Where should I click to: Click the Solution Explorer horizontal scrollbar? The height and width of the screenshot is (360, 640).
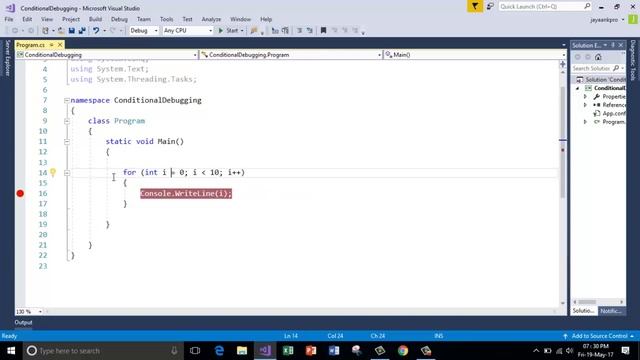[598, 302]
